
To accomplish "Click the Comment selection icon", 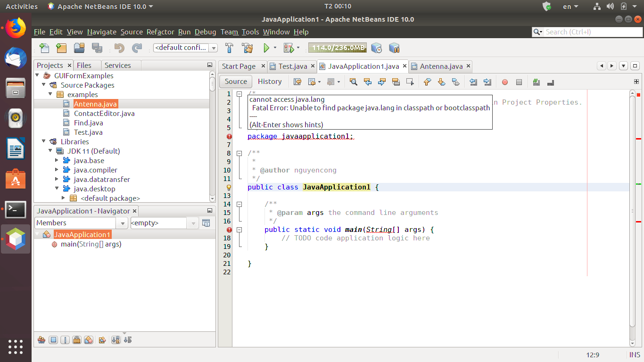I will click(536, 82).
